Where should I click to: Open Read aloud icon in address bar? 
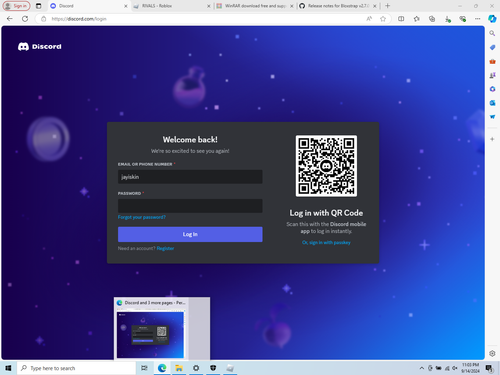click(x=369, y=19)
